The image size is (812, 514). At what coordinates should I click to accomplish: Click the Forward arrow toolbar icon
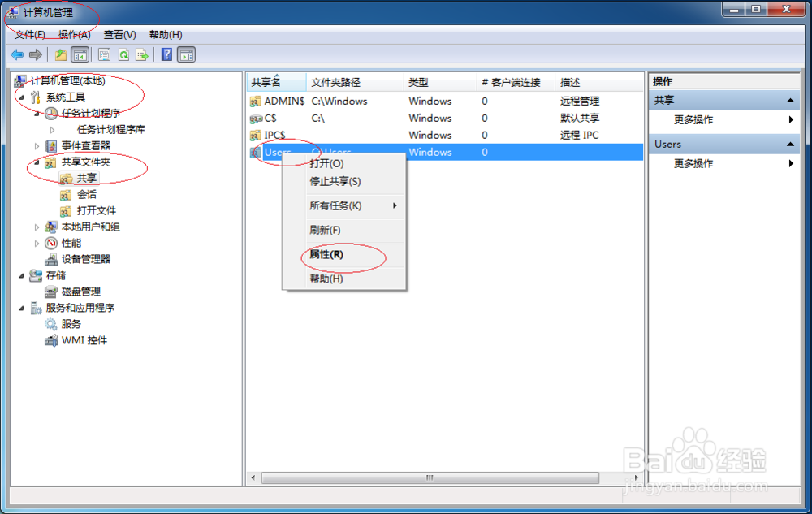tap(36, 54)
